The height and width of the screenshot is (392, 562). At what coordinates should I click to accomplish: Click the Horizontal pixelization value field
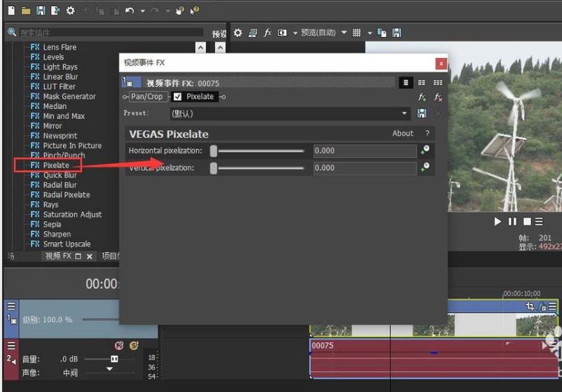point(365,150)
